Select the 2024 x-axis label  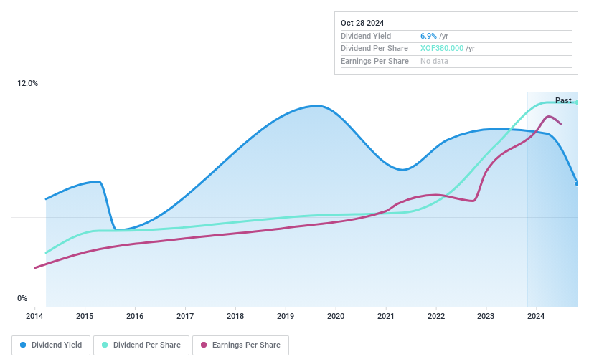click(x=536, y=316)
